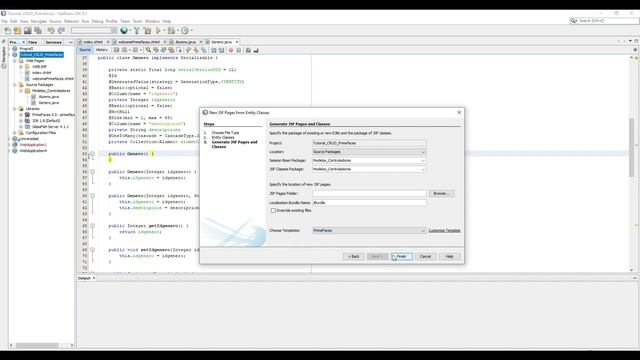Select the Modelos_Controladores package node

pos(51,91)
